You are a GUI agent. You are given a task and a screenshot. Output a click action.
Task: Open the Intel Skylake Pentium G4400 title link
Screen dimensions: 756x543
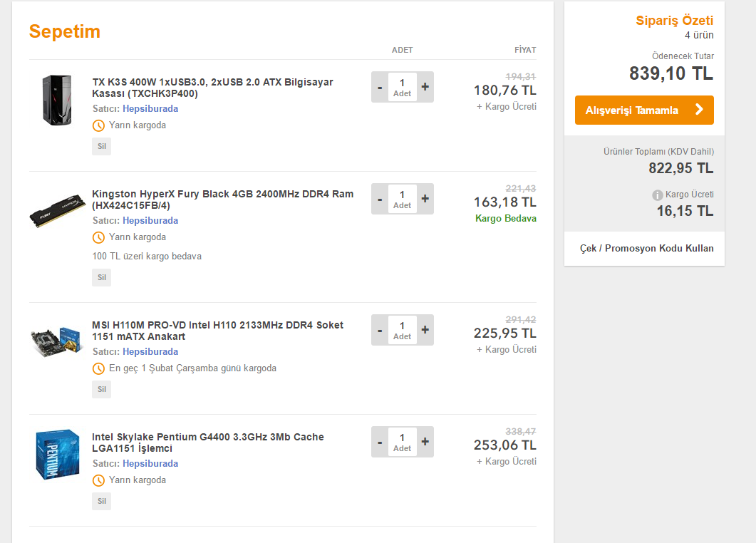(x=207, y=443)
